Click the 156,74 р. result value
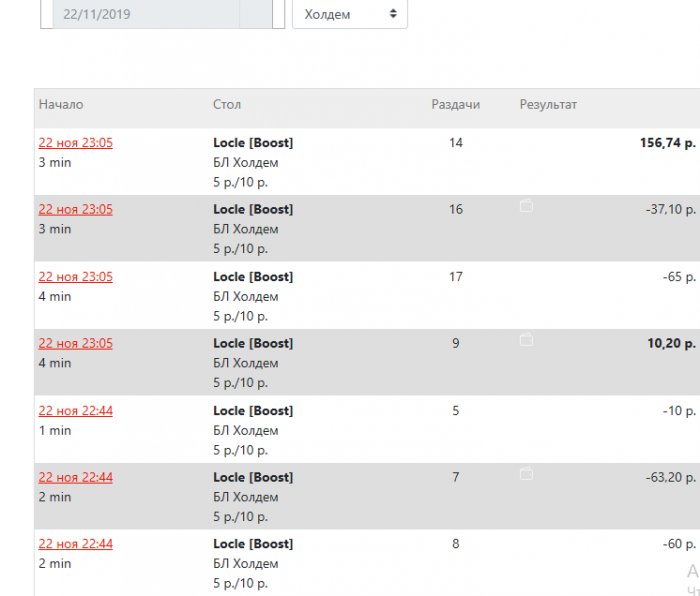This screenshot has height=596, width=700. pyautogui.click(x=667, y=143)
